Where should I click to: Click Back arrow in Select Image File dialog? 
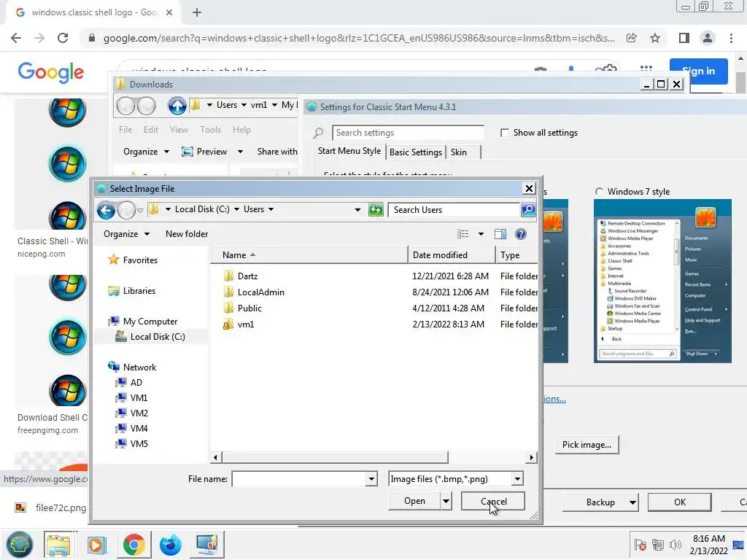107,210
